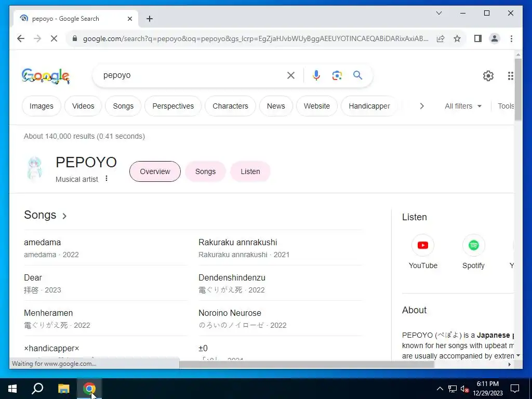The height and width of the screenshot is (399, 532).
Task: Open the Chrome three-dot menu
Action: [x=511, y=38]
